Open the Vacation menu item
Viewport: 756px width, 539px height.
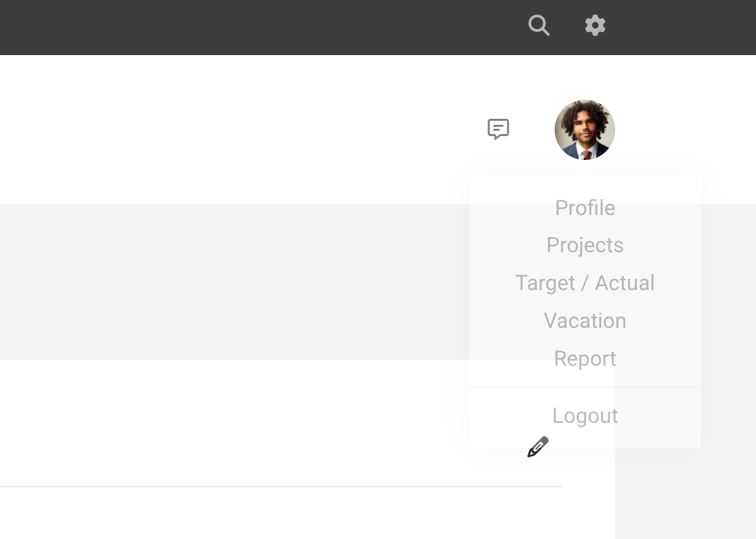click(585, 321)
